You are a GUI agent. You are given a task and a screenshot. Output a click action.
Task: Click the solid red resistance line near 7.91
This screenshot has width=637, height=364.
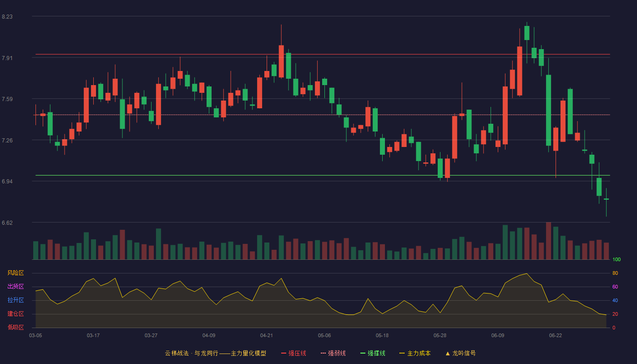(x=323, y=54)
